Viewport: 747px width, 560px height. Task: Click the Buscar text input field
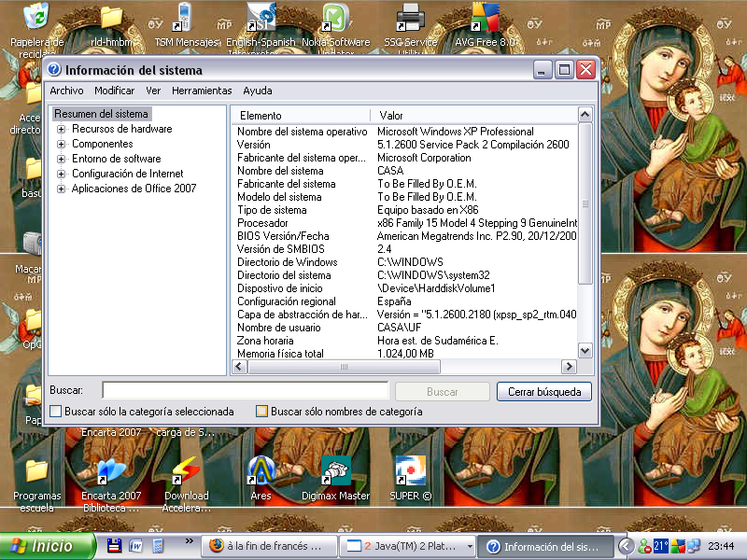(245, 391)
